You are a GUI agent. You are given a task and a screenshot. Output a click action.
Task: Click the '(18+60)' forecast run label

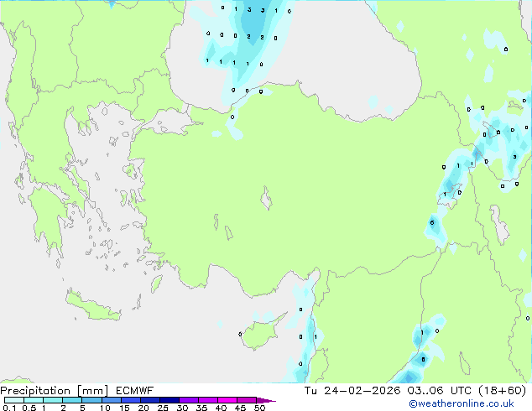tap(502, 391)
